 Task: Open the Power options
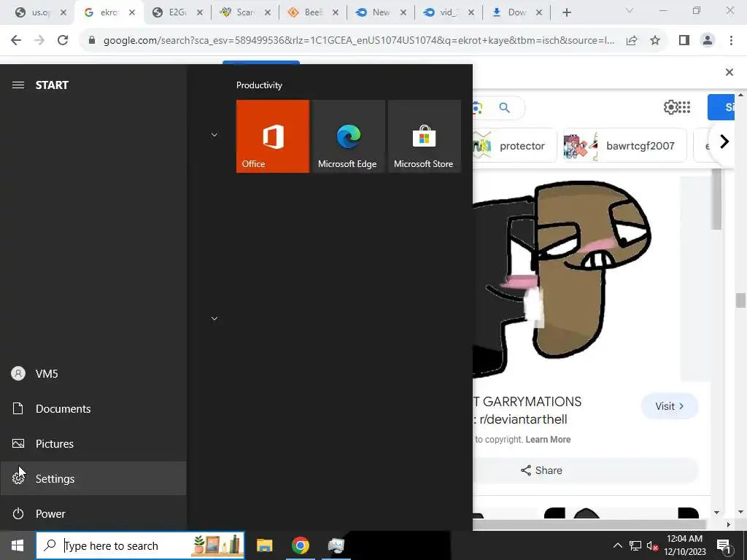click(93, 514)
